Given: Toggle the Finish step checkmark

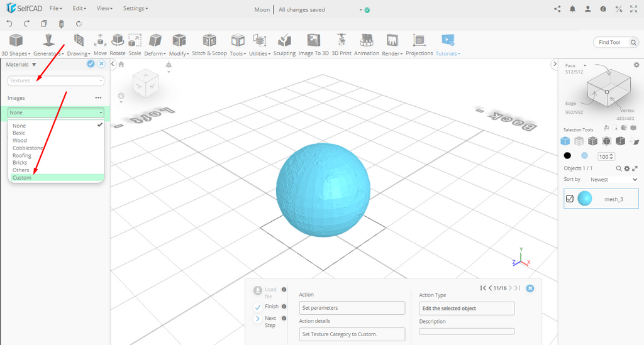Looking at the screenshot, I should (x=258, y=307).
